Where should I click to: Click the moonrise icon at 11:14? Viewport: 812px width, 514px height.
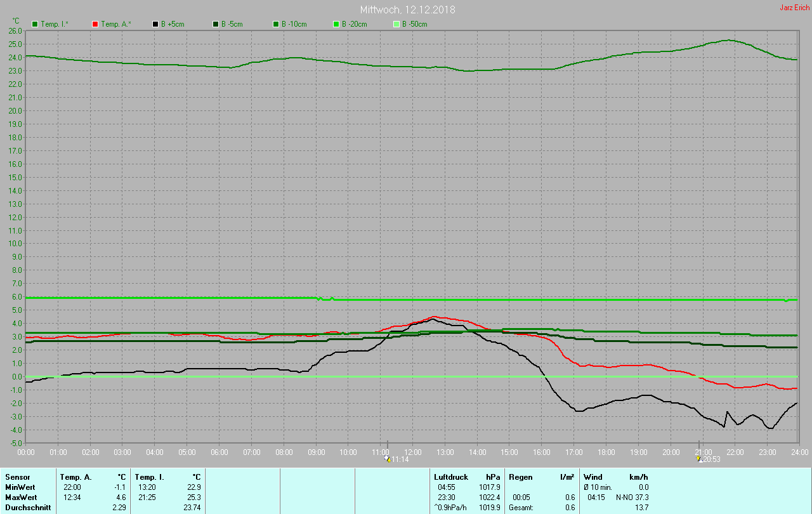pyautogui.click(x=387, y=458)
